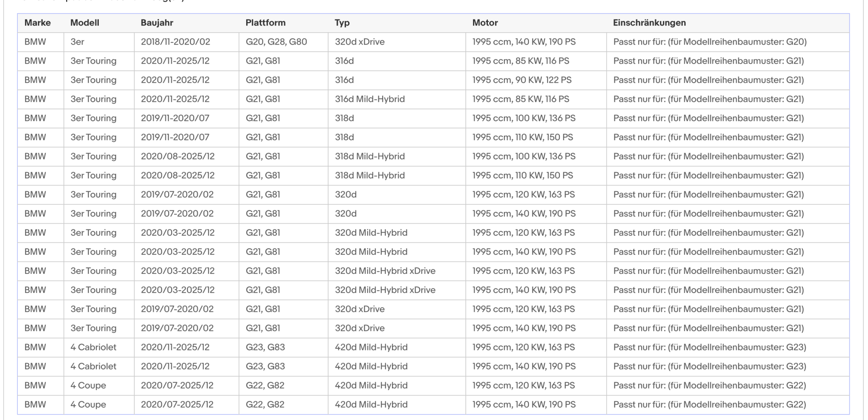Click '2020/11-2025/12' in the 4 Cabriolet 140 KW row
The width and height of the screenshot is (868, 420).
point(175,366)
